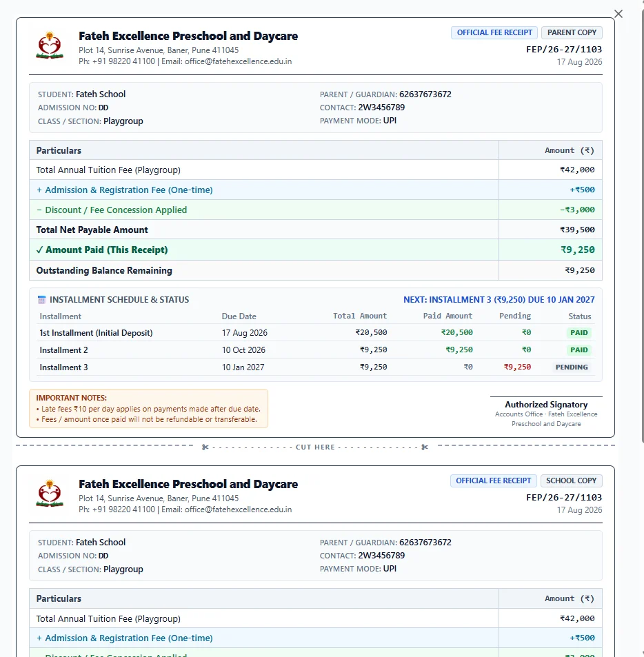This screenshot has height=657, width=644.
Task: Click the late fees ₹10 per day note
Action: (148, 409)
